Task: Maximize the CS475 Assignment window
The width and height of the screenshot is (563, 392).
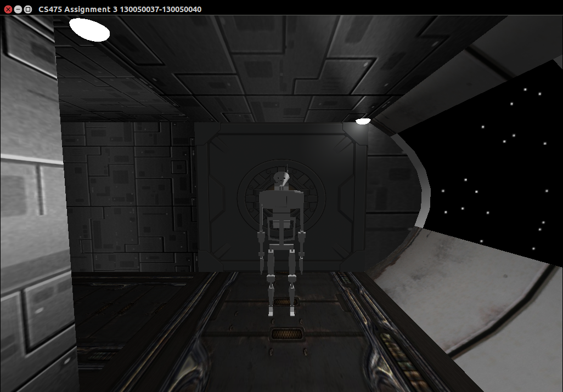Action: 28,9
